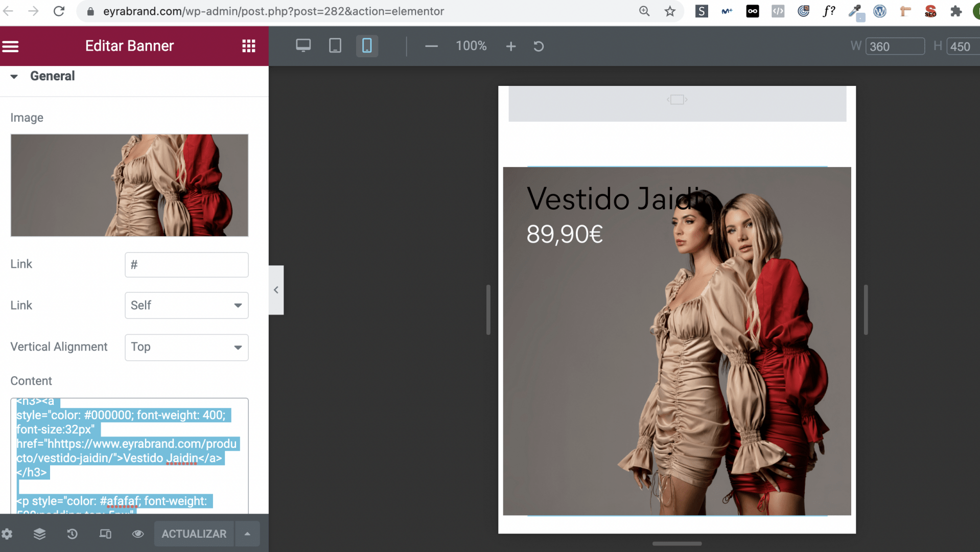
Task: Preview changes with eye icon
Action: click(x=138, y=534)
